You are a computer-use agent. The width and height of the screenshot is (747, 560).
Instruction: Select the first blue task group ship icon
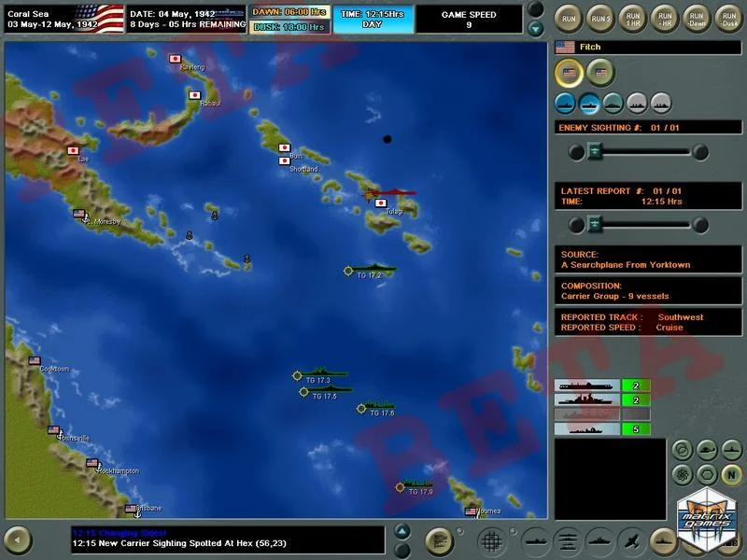point(565,102)
